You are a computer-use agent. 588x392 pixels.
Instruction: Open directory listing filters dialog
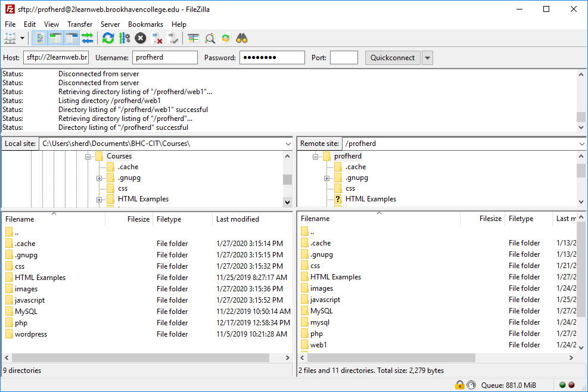194,38
